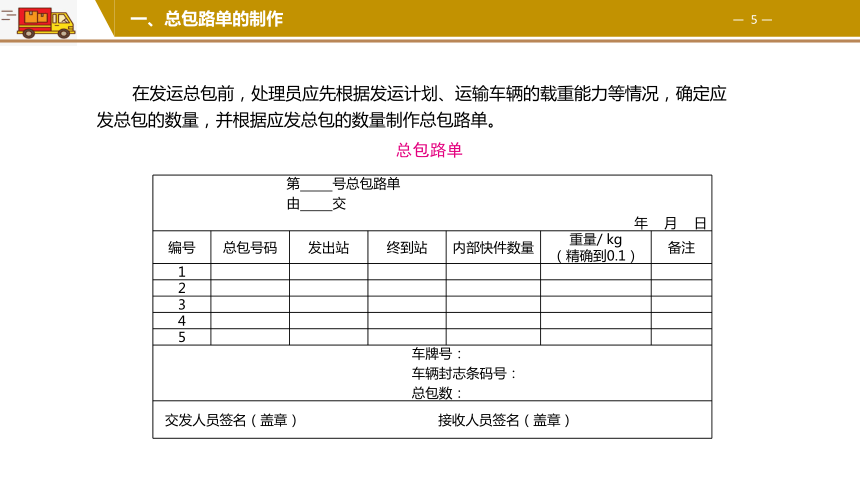This screenshot has width=860, height=484.
Task: Click the 总包号码 column header
Action: coord(250,247)
